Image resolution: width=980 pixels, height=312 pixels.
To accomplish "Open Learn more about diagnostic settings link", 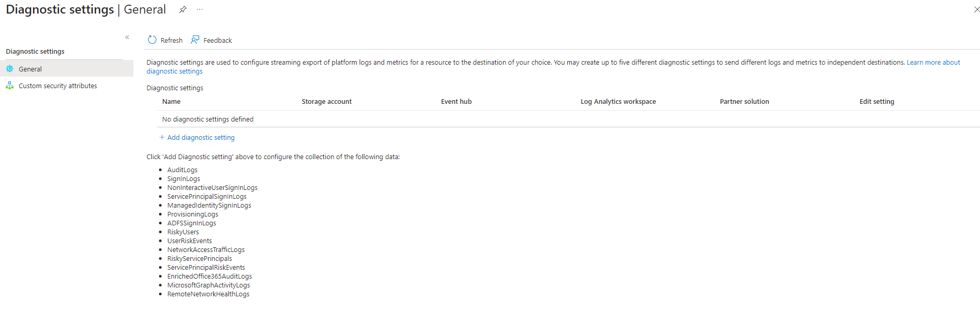I will (933, 62).
